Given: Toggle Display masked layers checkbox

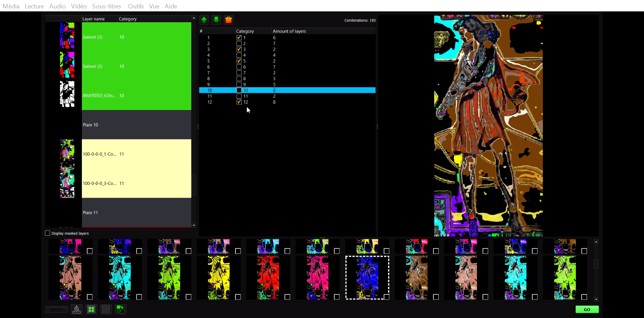Looking at the screenshot, I should (x=48, y=233).
